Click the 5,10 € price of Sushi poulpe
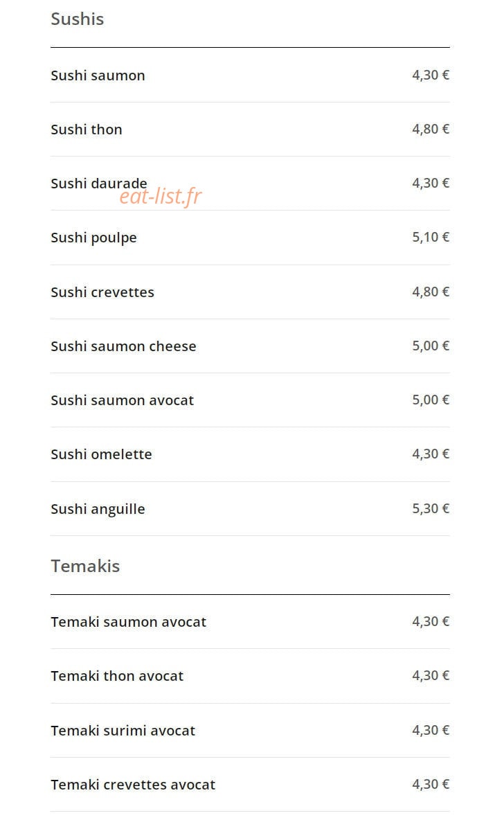504x820 pixels. pos(431,238)
